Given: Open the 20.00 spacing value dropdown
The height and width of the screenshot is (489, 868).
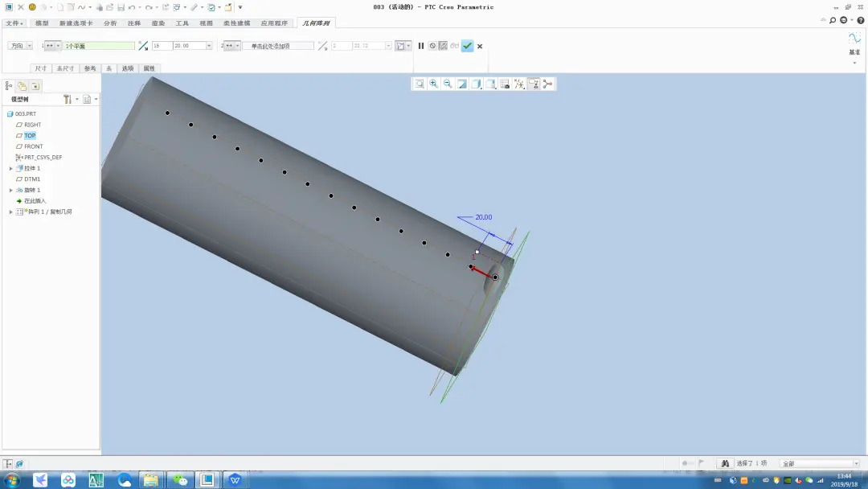Looking at the screenshot, I should pyautogui.click(x=209, y=46).
